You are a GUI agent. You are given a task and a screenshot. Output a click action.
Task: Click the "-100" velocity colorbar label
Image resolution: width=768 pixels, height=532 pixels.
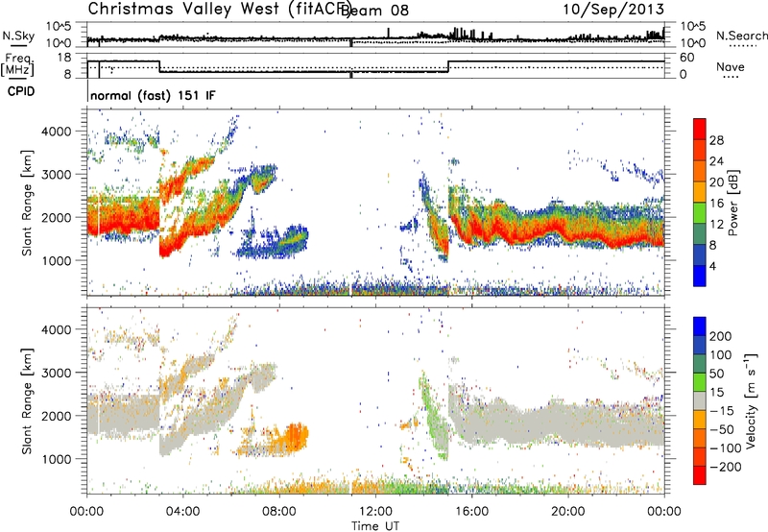[725, 448]
